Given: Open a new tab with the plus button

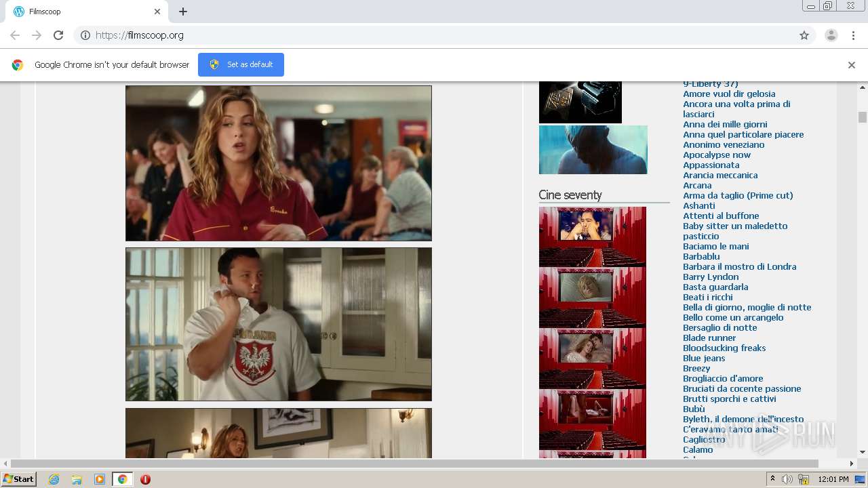Looking at the screenshot, I should [183, 12].
